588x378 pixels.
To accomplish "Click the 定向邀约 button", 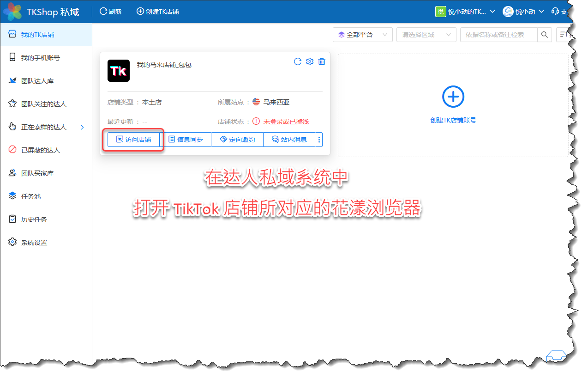I will pos(237,140).
